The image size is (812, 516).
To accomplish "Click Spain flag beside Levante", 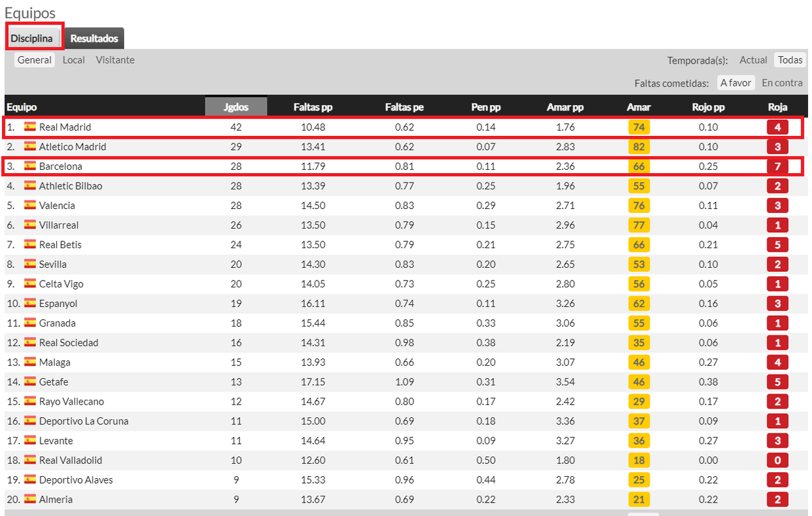I will pos(30,440).
